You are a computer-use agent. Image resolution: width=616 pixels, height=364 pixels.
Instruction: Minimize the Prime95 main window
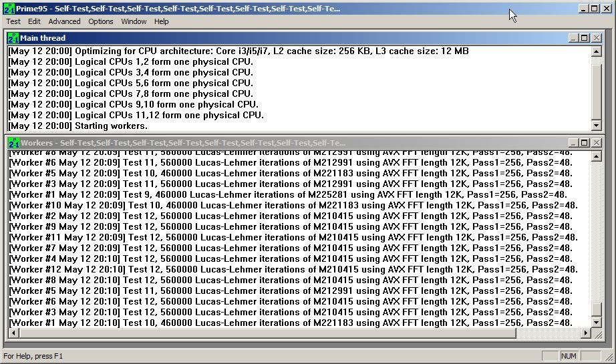coord(583,9)
